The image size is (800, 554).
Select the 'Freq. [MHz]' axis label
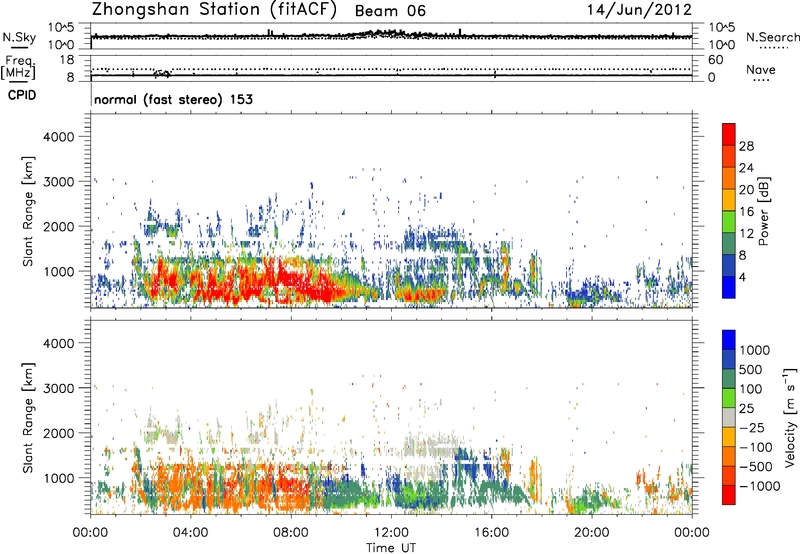18,68
